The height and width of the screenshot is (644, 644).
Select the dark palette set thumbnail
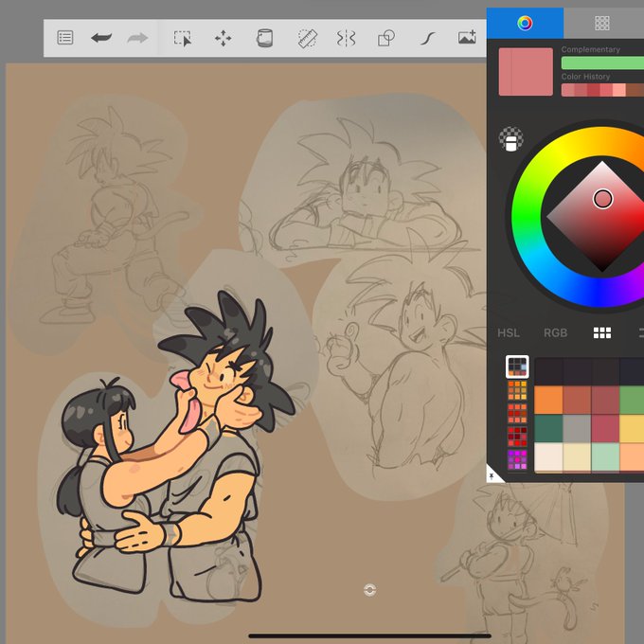tap(517, 367)
